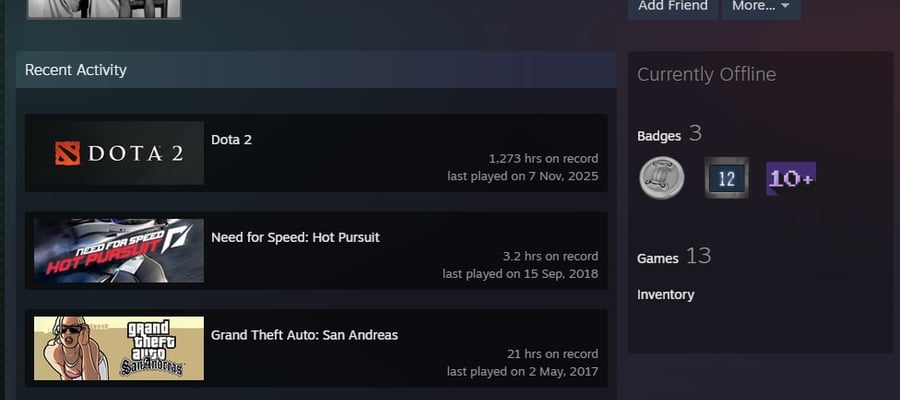Open the Badges section link
Image resolution: width=900 pixels, height=400 pixels.
tap(659, 136)
